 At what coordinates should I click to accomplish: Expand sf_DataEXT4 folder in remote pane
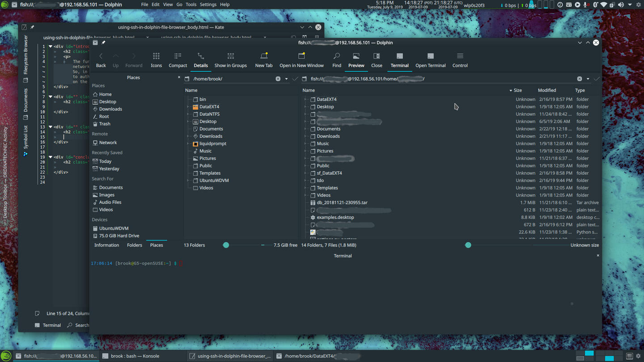305,173
